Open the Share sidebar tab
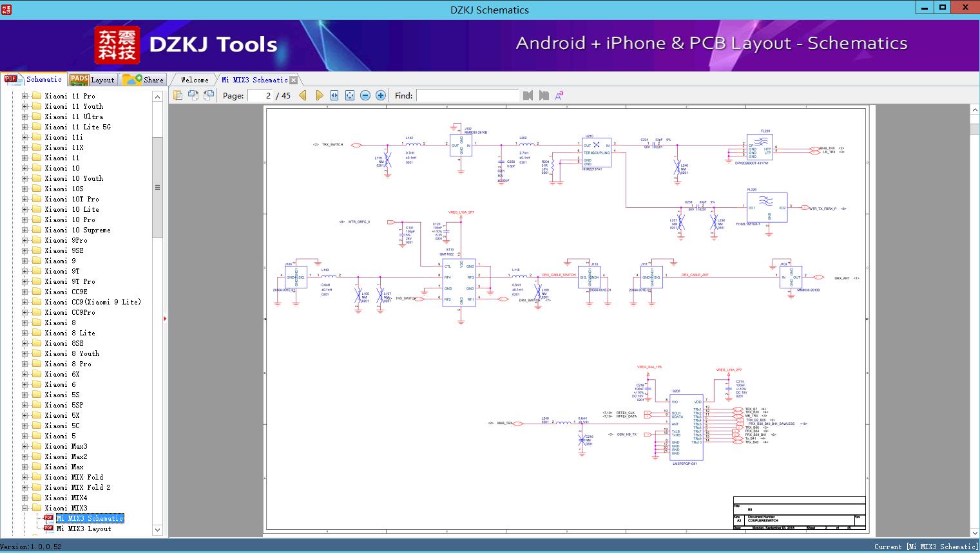The image size is (980, 553). [143, 80]
